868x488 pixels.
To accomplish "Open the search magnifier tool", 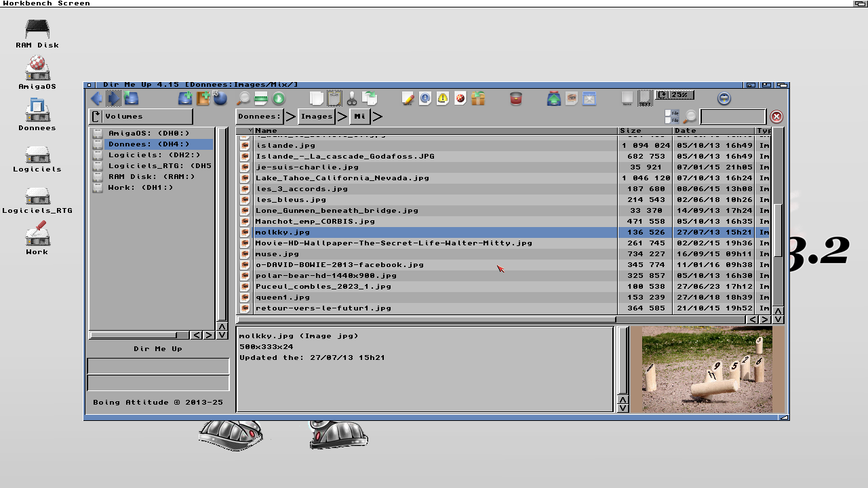I will point(243,98).
